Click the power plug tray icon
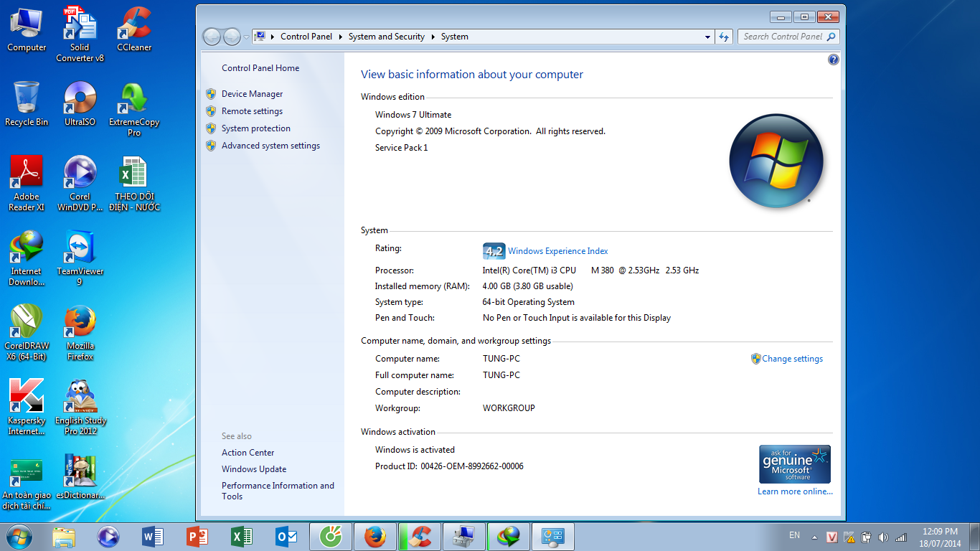The width and height of the screenshot is (980, 551). 866,537
